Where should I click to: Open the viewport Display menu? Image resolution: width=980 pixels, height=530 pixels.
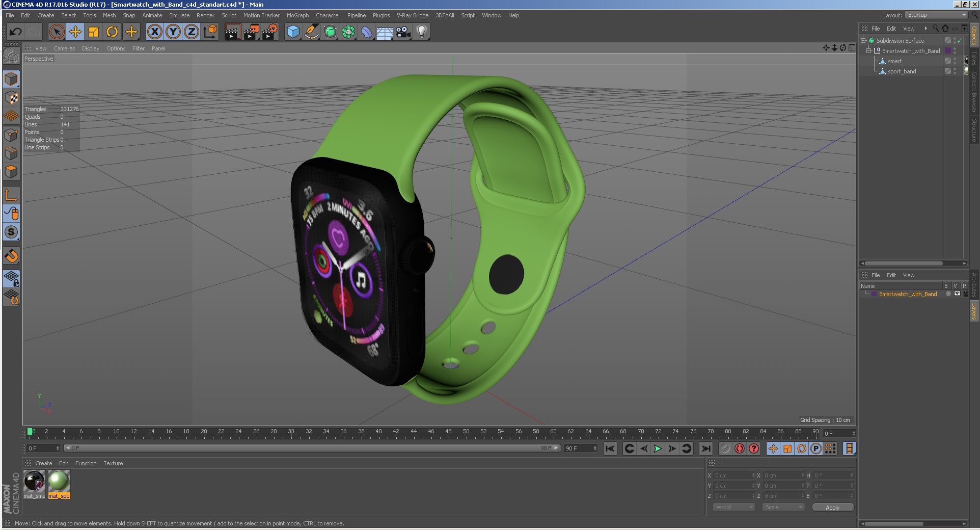coord(91,48)
